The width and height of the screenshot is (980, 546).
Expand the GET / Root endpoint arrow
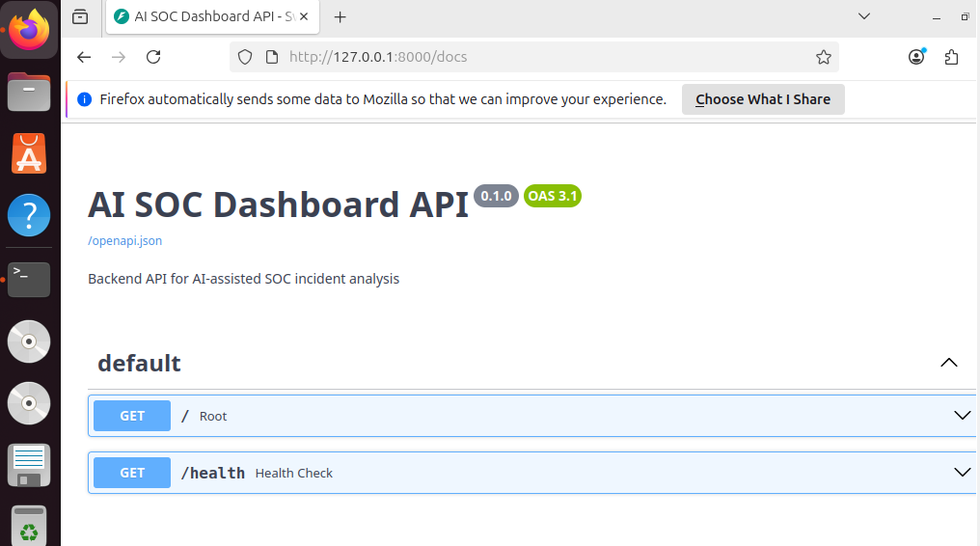click(962, 416)
